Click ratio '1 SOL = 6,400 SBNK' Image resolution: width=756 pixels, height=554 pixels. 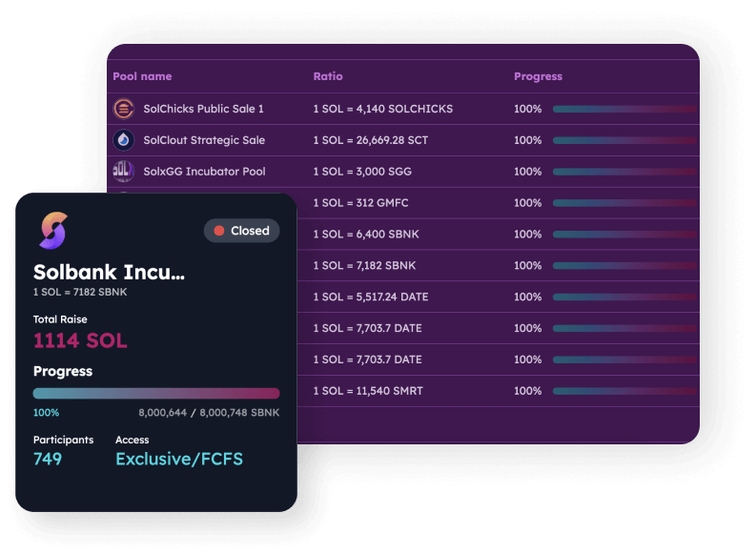point(366,235)
